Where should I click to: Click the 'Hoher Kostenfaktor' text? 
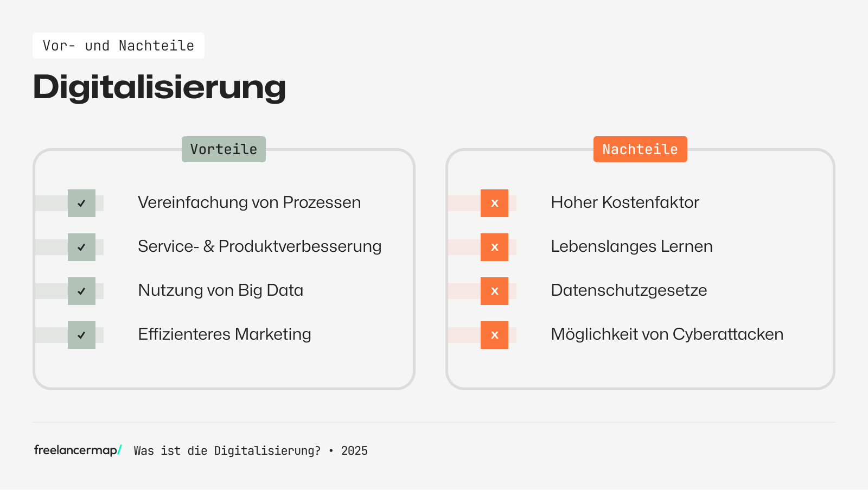(625, 202)
